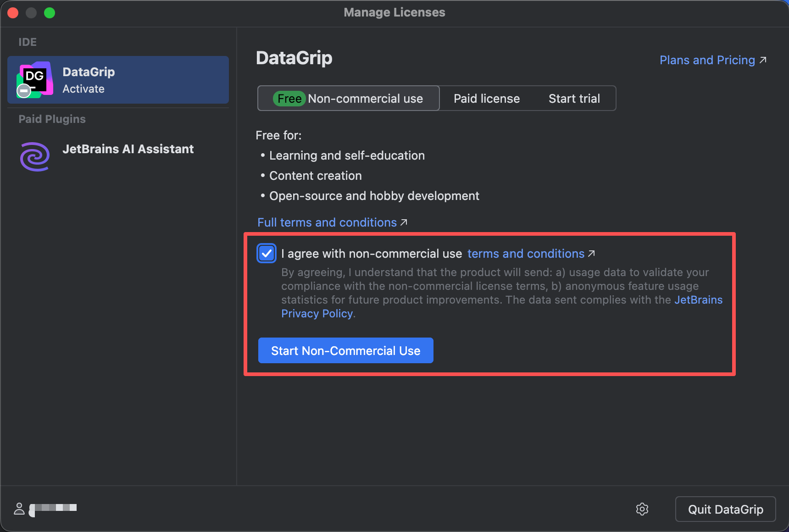Open the Full terms and conditions link
This screenshot has width=789, height=532.
click(327, 222)
